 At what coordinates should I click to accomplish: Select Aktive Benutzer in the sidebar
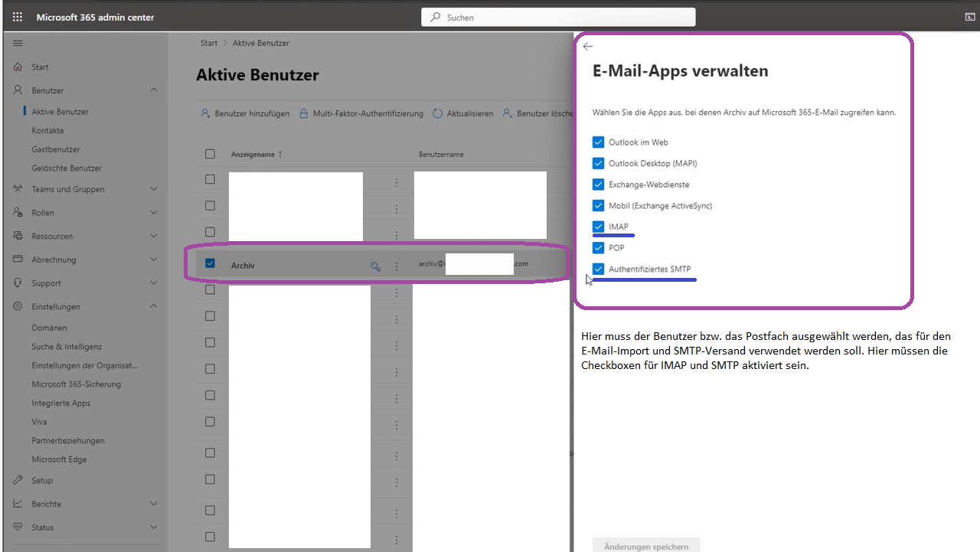[x=60, y=112]
